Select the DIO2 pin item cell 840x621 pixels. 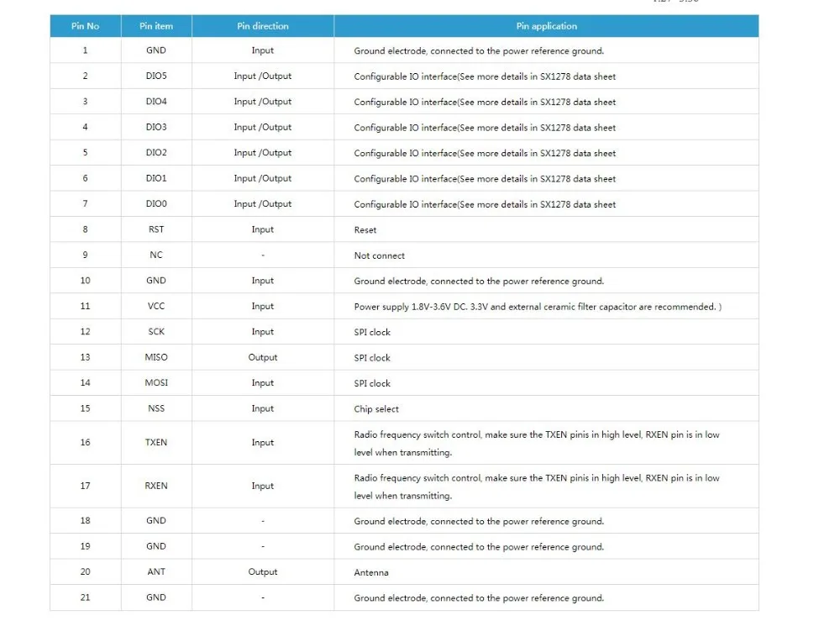click(156, 153)
